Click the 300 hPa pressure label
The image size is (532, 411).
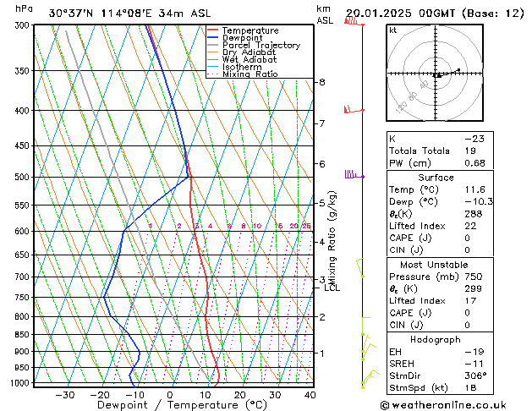[22, 25]
